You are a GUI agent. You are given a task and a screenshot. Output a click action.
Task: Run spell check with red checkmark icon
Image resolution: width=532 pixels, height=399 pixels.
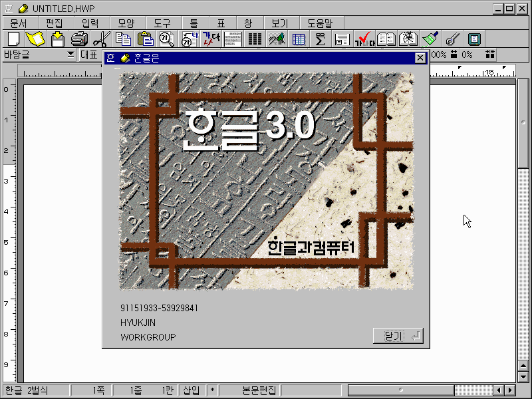click(364, 39)
